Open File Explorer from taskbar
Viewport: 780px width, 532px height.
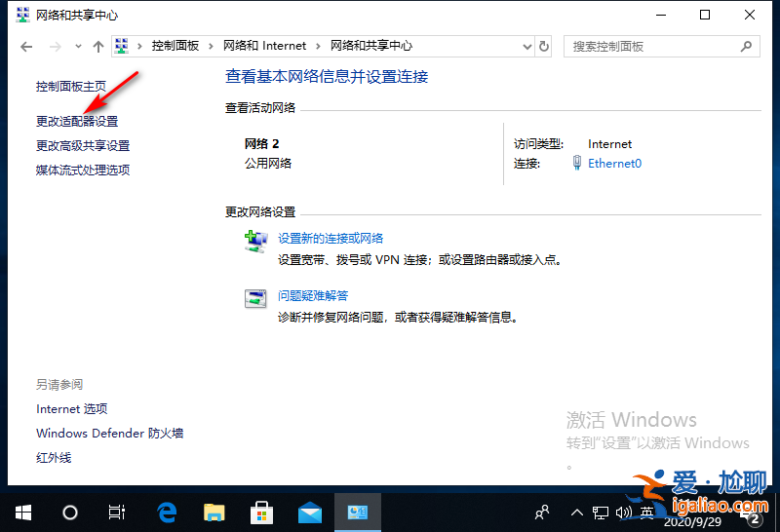click(214, 513)
